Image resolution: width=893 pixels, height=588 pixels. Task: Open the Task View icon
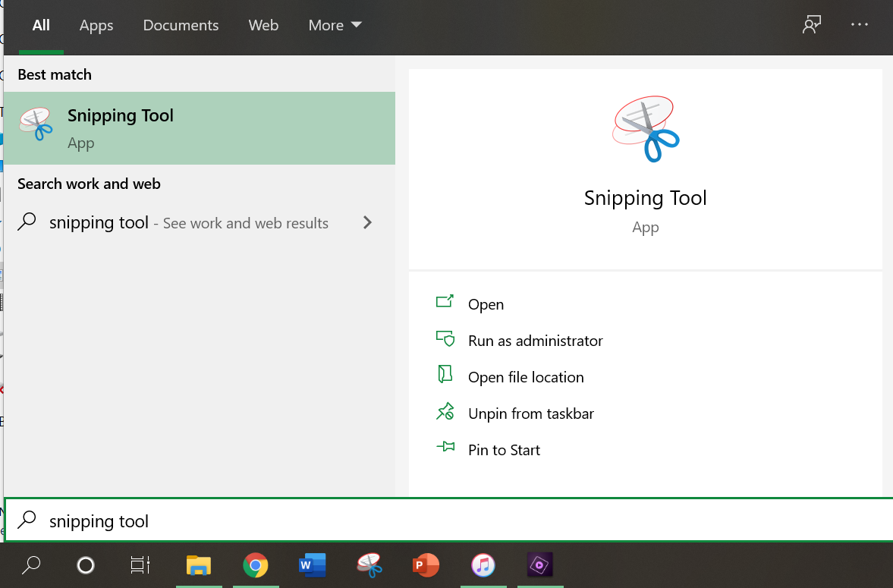[x=140, y=565]
